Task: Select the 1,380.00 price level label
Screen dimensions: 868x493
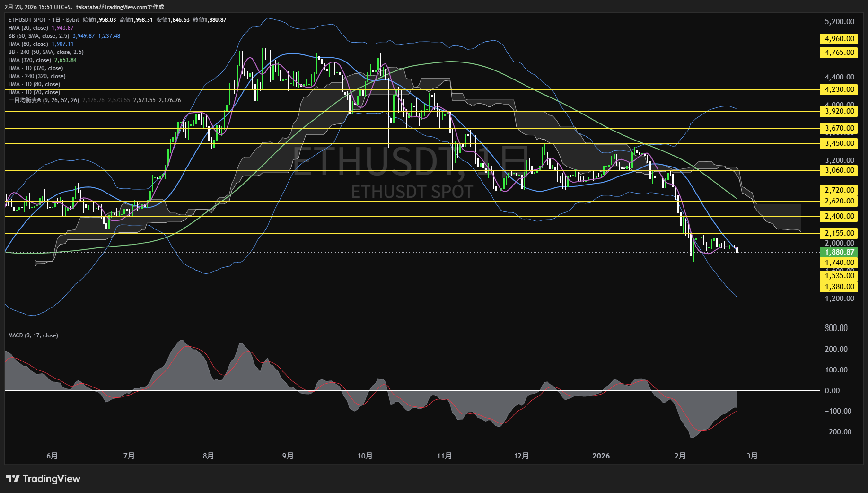Action: 839,287
